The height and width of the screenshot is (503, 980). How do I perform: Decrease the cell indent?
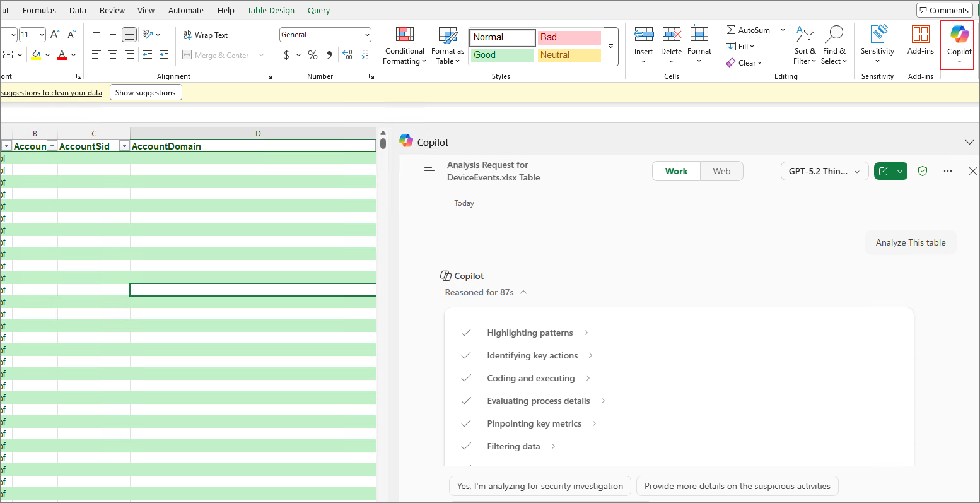click(148, 55)
